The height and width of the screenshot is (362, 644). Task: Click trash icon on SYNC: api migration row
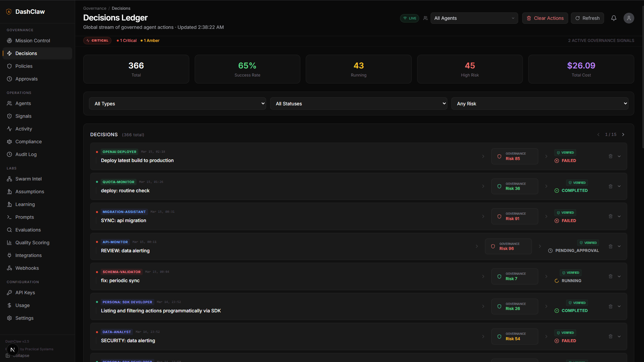(610, 216)
